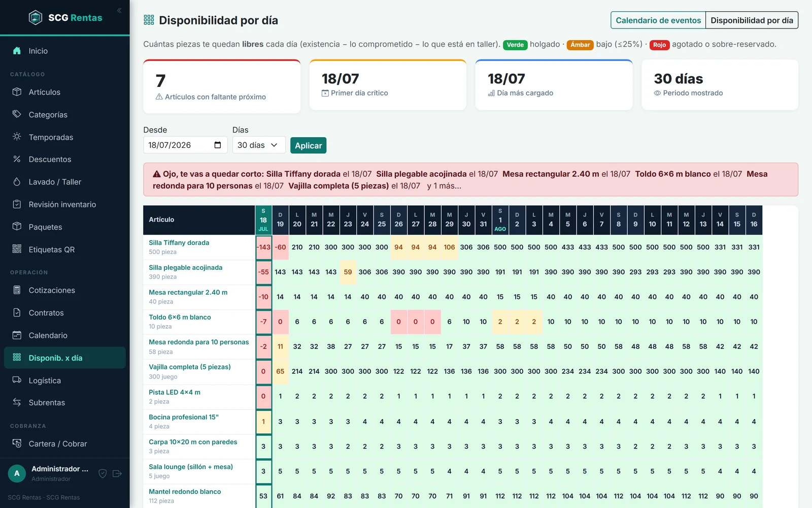Open Descuentos percent icon in sidebar
The image size is (812, 508).
click(17, 159)
